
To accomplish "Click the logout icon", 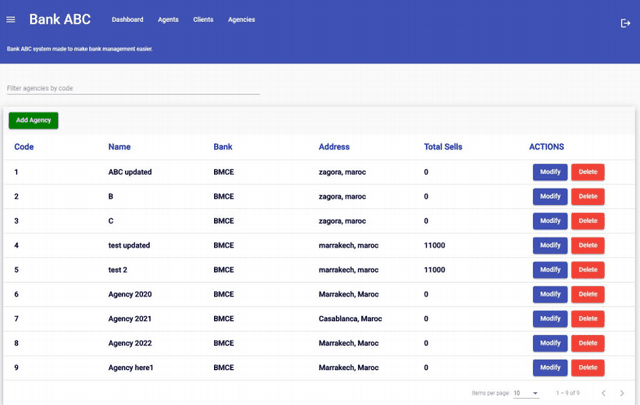I will point(625,23).
